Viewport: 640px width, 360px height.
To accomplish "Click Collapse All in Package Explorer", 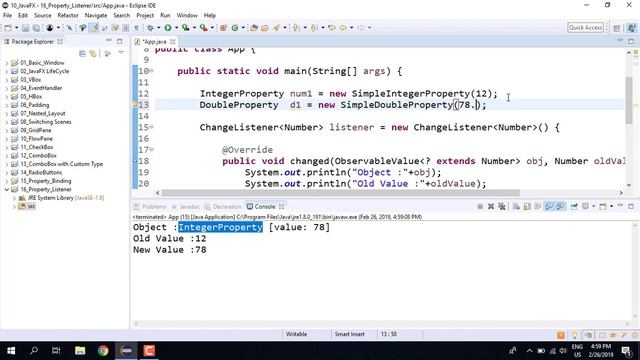I will coord(82,53).
